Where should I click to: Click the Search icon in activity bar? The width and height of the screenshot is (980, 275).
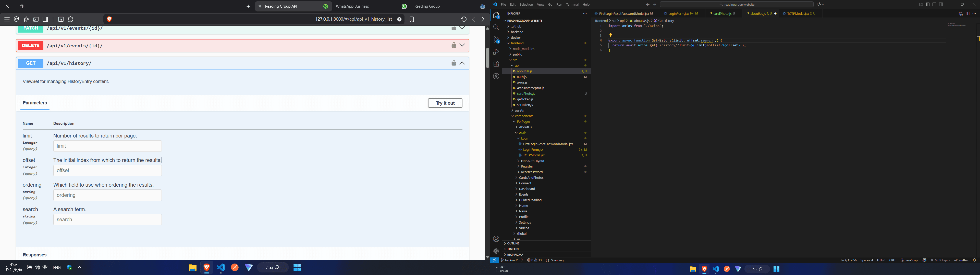(496, 27)
